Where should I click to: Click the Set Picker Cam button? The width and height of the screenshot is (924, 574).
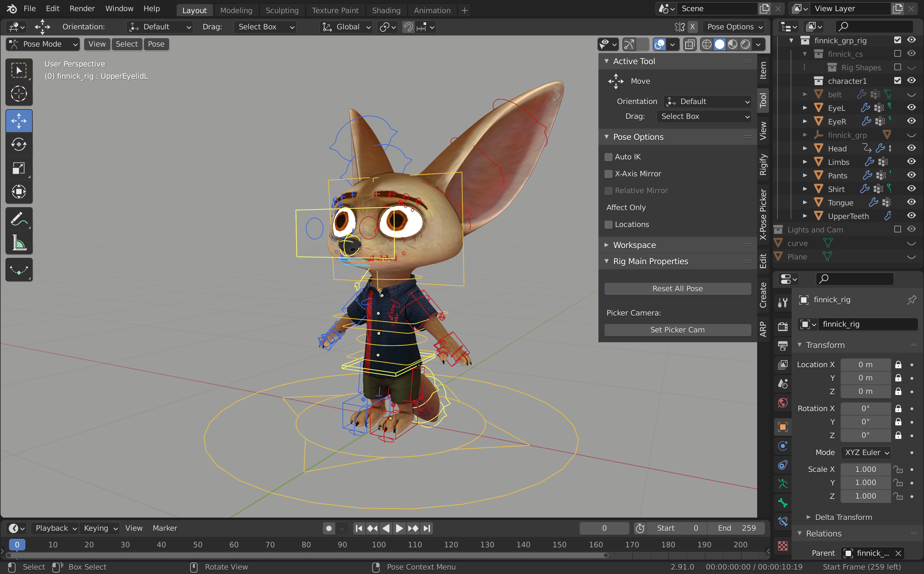pos(677,329)
